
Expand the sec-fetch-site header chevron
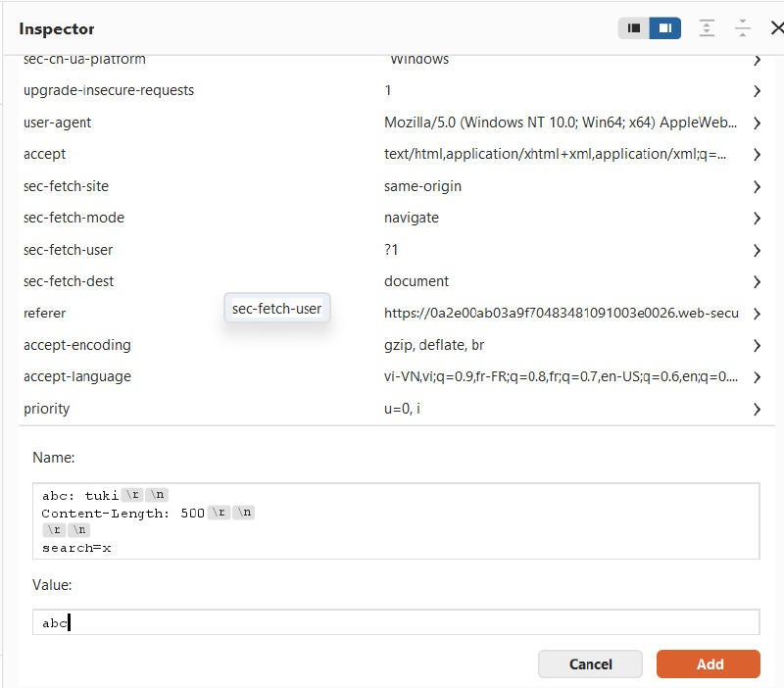(757, 186)
